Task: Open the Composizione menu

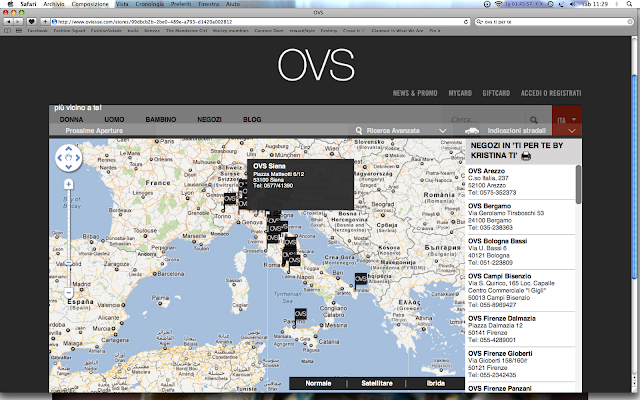Action: [90, 4]
